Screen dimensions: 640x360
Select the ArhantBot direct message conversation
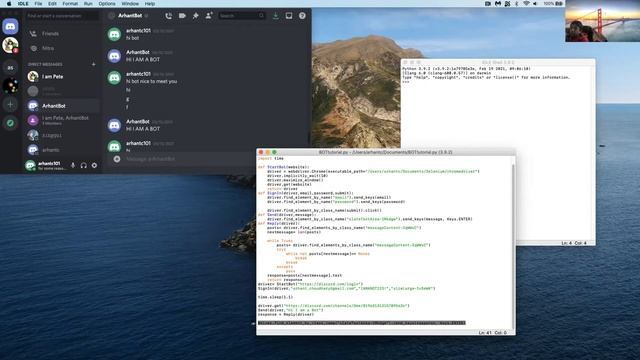pos(61,106)
